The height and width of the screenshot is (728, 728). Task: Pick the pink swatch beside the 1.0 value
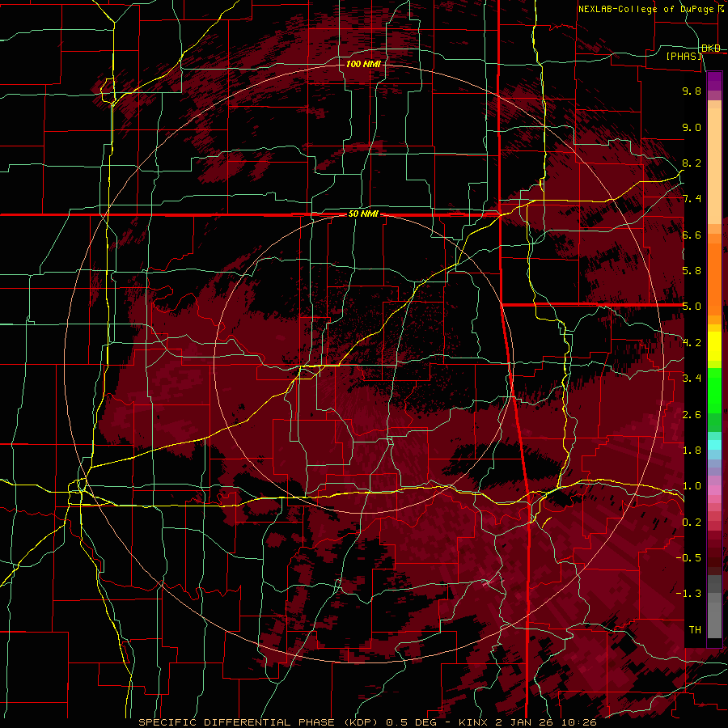(x=714, y=490)
